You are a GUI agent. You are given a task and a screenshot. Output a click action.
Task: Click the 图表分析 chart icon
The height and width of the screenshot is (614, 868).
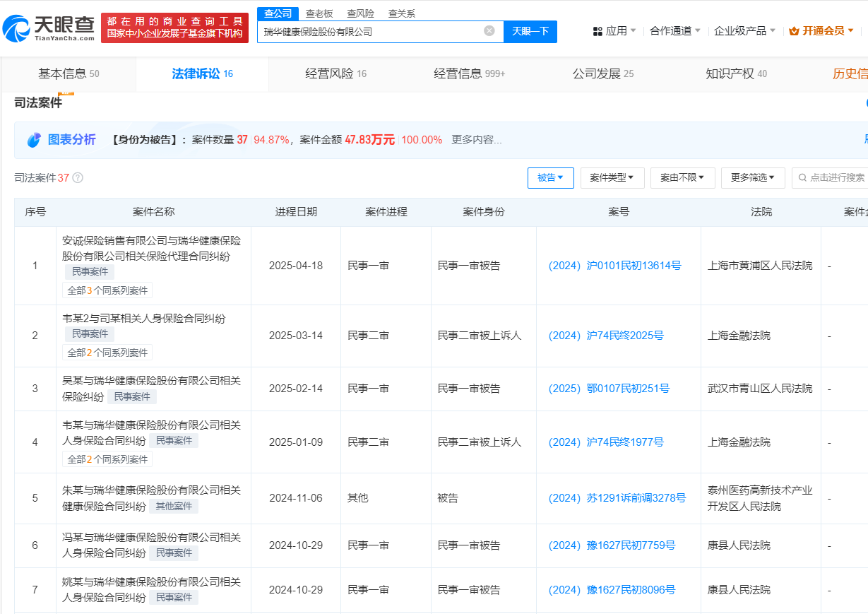point(34,140)
